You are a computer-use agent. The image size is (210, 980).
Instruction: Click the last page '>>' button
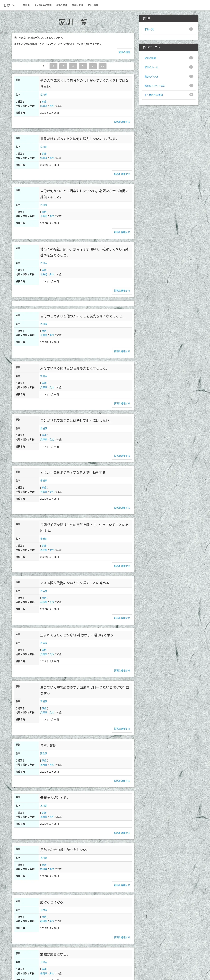(x=103, y=66)
